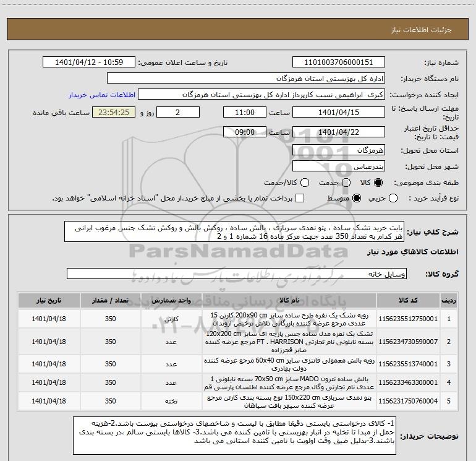476x461 pixels.
Task: Click the نام کالا column header
Action: tap(289, 300)
